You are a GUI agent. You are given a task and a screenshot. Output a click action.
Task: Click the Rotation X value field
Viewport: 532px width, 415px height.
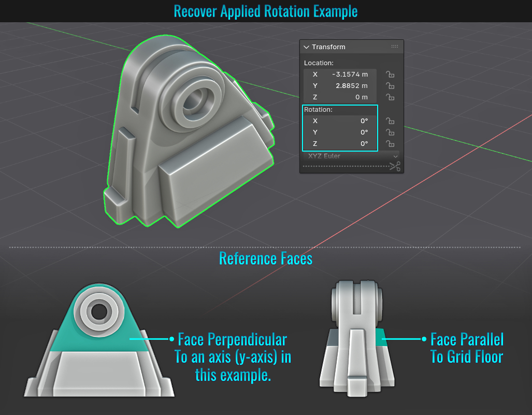(x=340, y=121)
